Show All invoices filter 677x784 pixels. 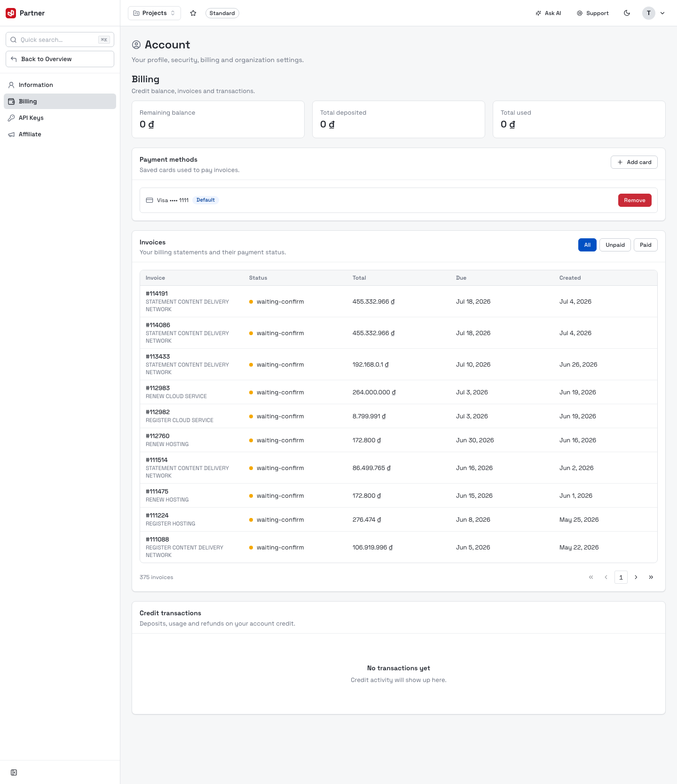click(x=587, y=245)
